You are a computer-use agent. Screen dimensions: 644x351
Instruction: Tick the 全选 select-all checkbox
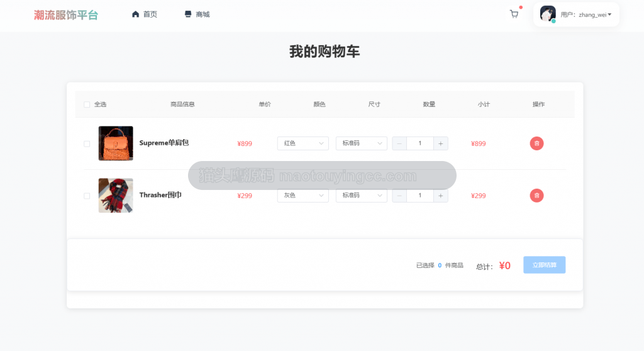point(87,104)
